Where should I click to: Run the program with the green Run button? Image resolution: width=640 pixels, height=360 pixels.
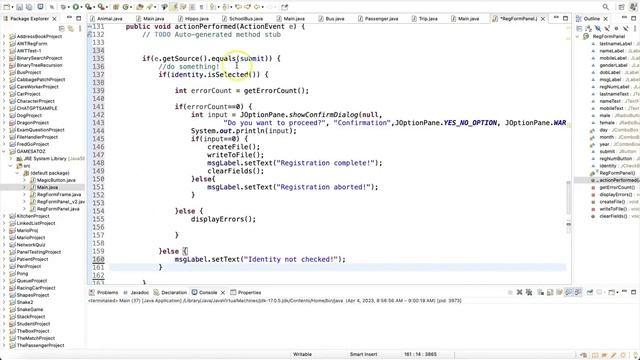tap(76, 7)
